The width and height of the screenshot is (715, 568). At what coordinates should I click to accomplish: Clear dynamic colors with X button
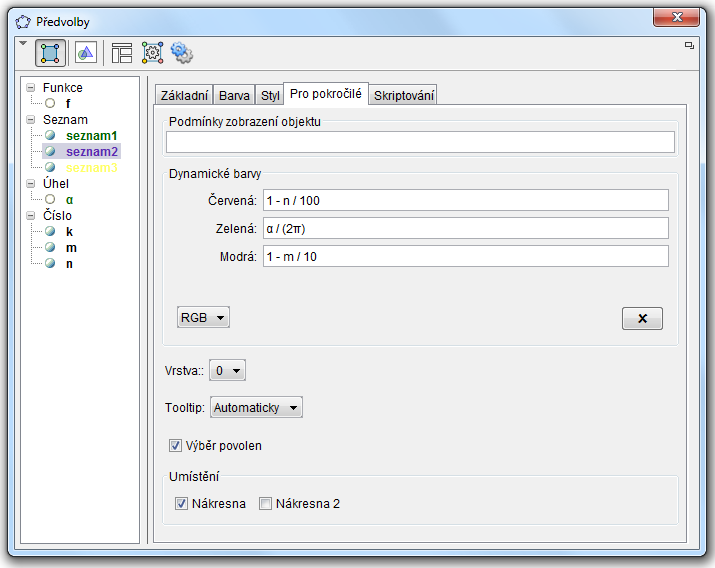[x=642, y=318]
